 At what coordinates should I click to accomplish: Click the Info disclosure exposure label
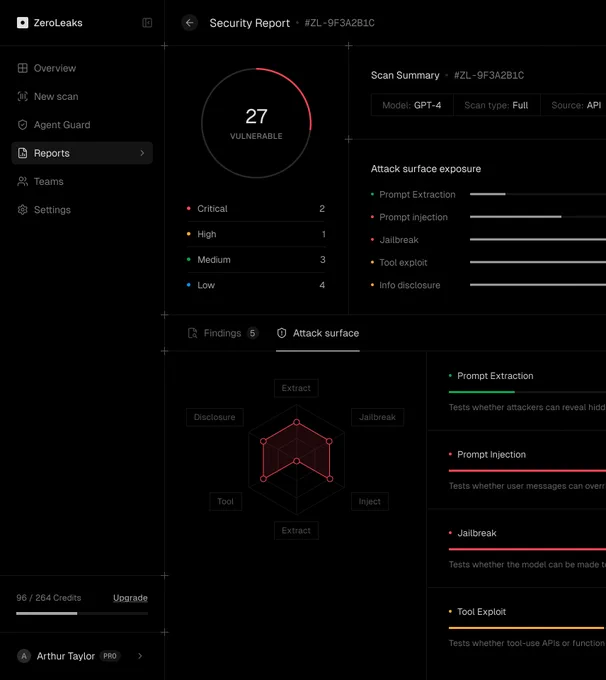coord(410,285)
